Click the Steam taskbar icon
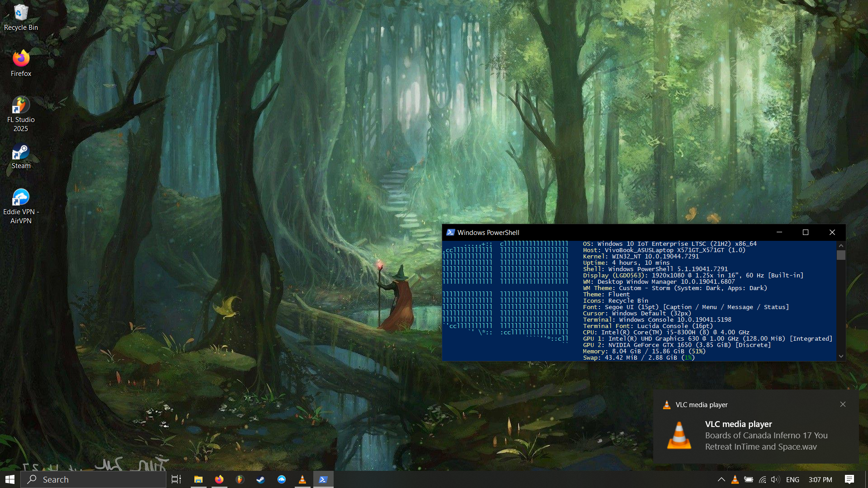The height and width of the screenshot is (488, 868). [261, 479]
